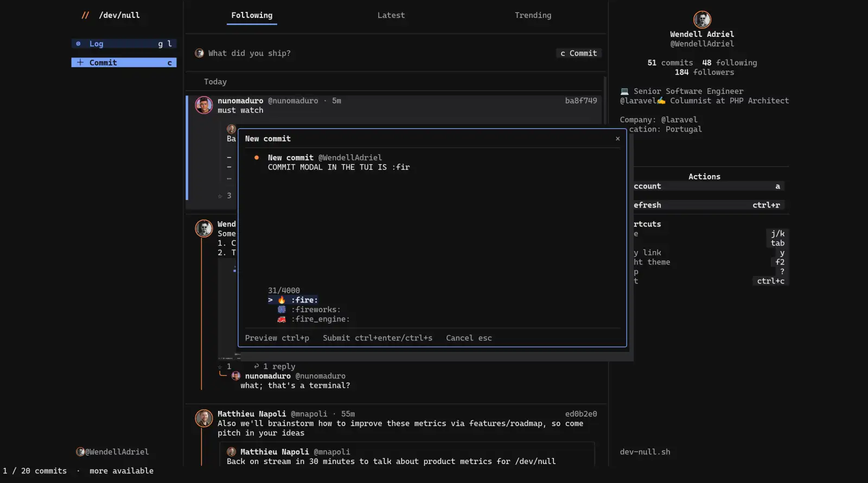Image resolution: width=868 pixels, height=483 pixels.
Task: Open Log in the sidebar
Action: coord(124,44)
